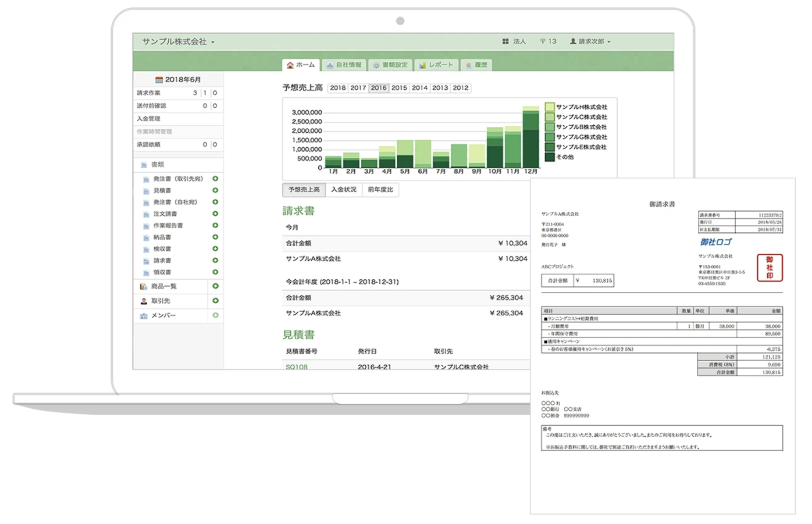812x524 pixels.
Task: Click the 法人 grid icon in header
Action: point(505,41)
